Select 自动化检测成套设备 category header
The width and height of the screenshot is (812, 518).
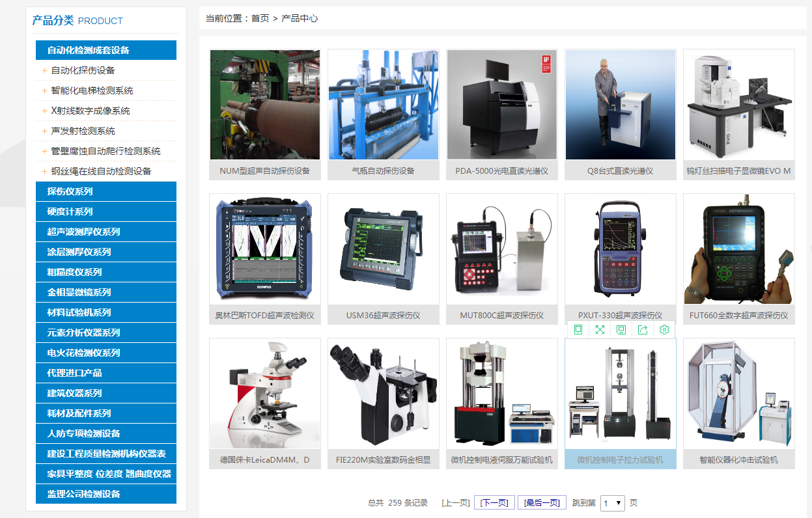click(x=106, y=50)
